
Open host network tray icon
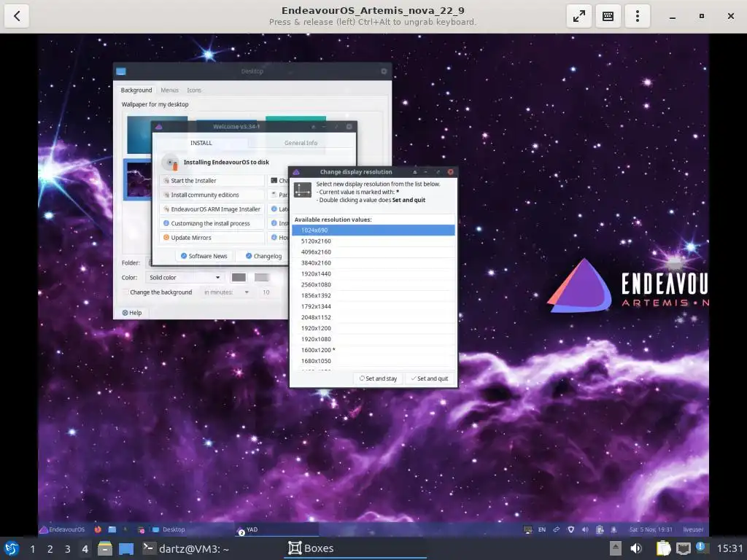[683, 548]
